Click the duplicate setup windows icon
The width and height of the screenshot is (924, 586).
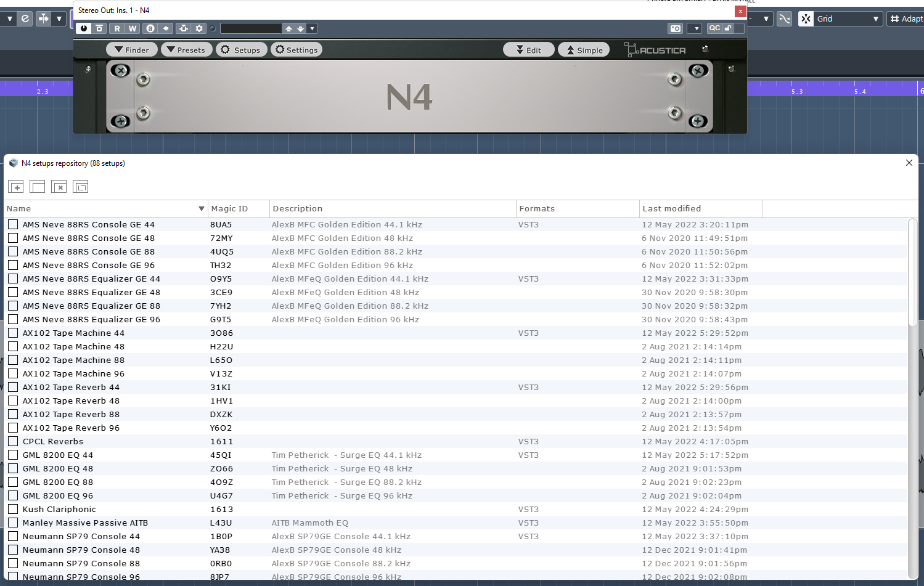tap(81, 187)
